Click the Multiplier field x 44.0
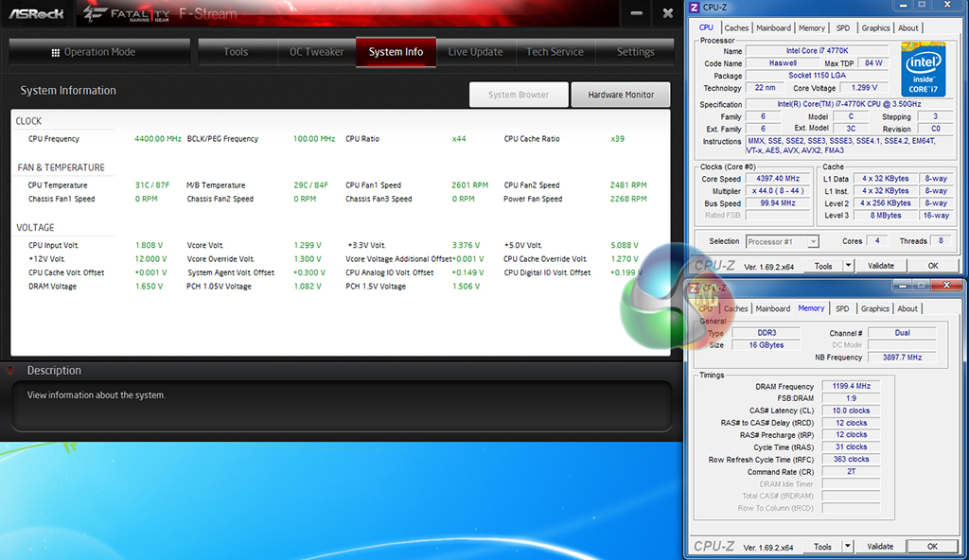Viewport: 969px width, 560px height. (778, 191)
